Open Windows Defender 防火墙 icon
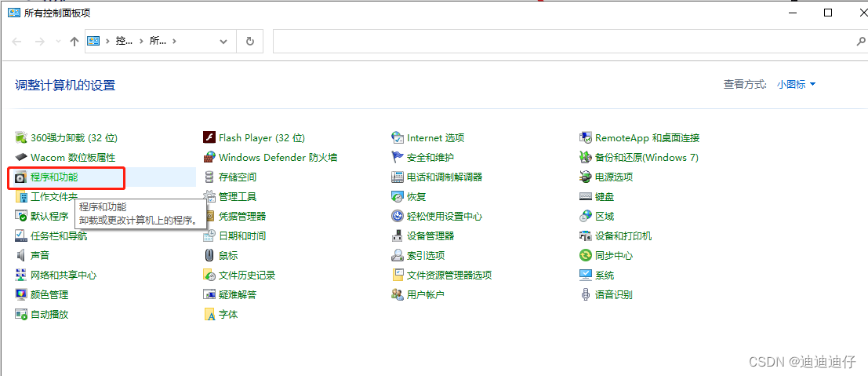 [x=209, y=158]
